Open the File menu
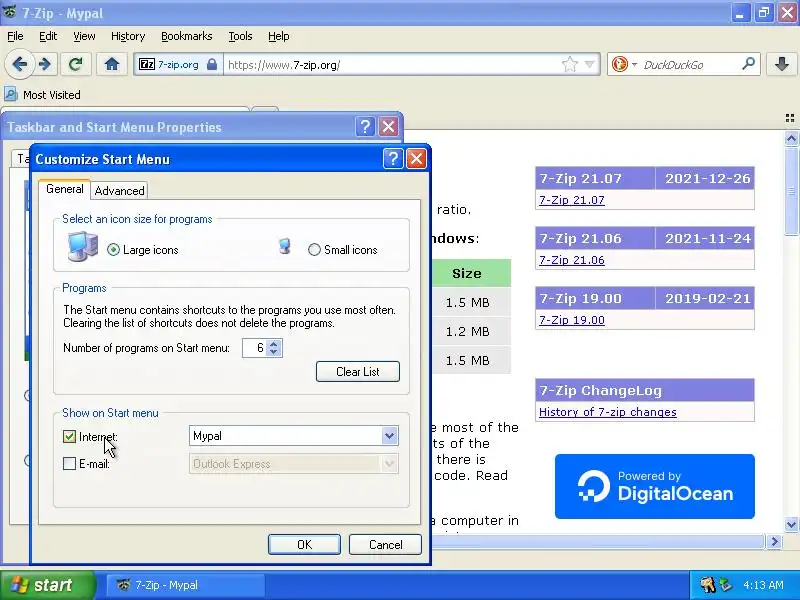Viewport: 800px width, 600px height. click(15, 36)
